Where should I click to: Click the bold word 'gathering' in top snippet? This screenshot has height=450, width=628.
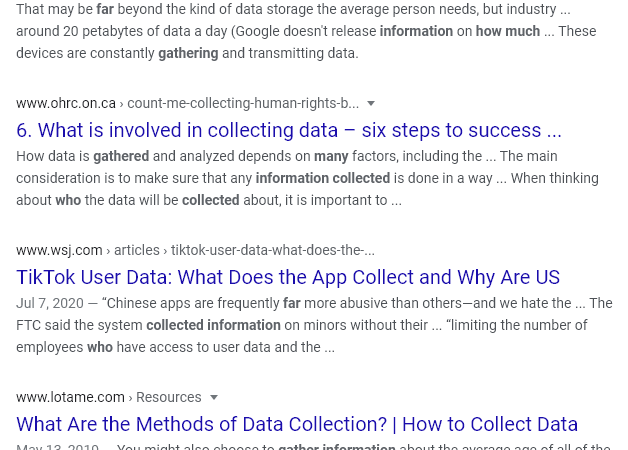(188, 53)
